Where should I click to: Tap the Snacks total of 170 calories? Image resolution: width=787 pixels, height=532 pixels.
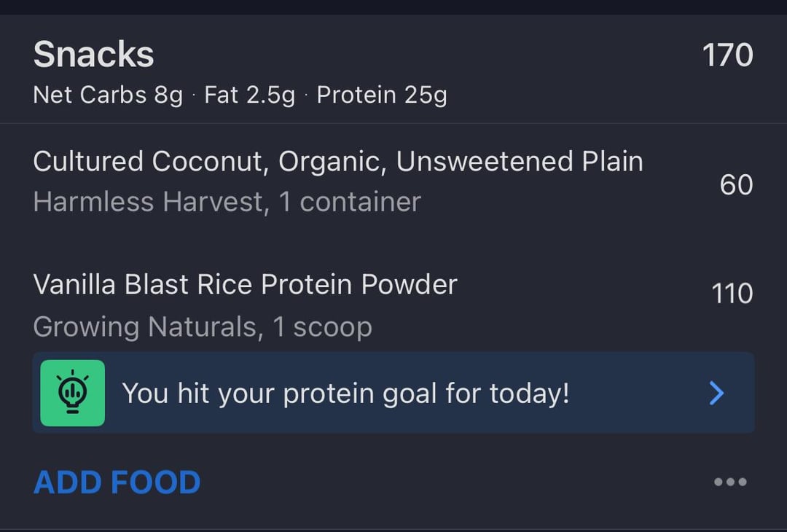[x=727, y=55]
